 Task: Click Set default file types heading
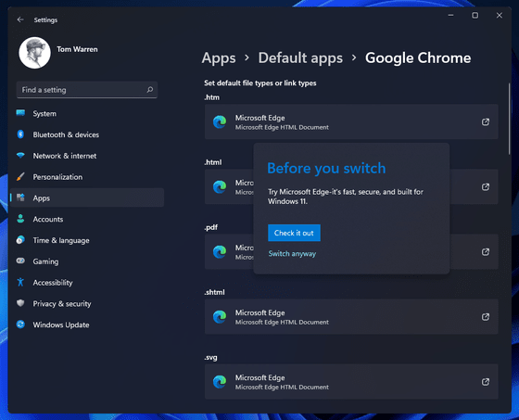pyautogui.click(x=260, y=83)
